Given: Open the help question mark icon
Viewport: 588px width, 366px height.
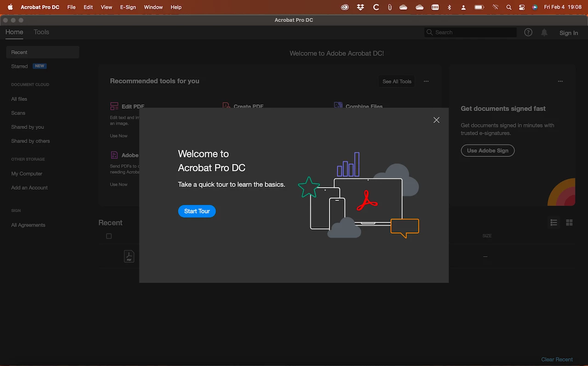Looking at the screenshot, I should [x=528, y=32].
